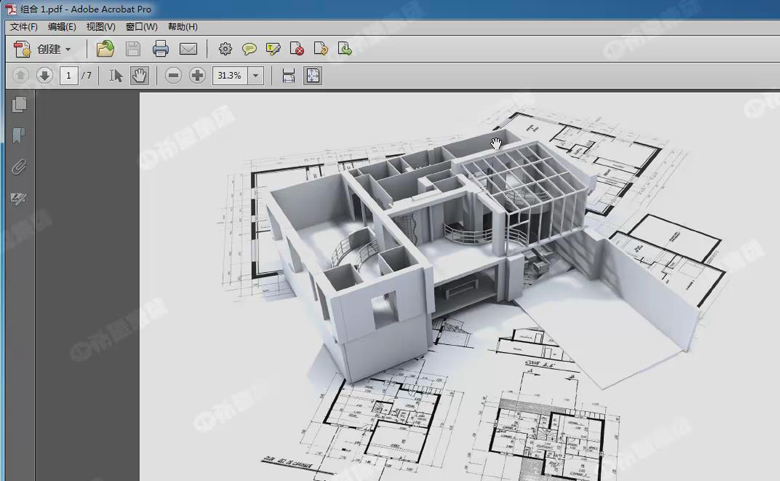This screenshot has width=780, height=481.
Task: Open the 视图(V) menu
Action: (100, 27)
